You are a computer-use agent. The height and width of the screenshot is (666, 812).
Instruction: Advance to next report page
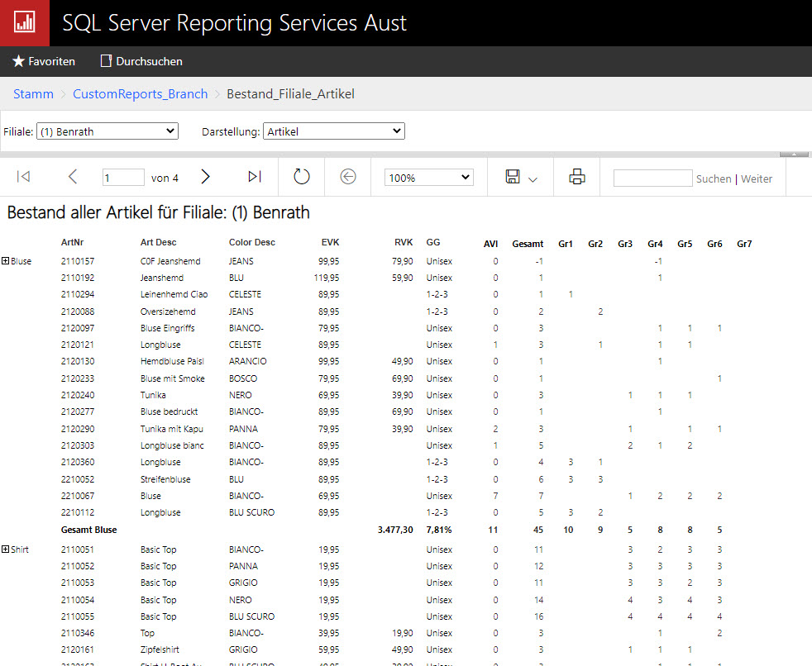click(206, 177)
